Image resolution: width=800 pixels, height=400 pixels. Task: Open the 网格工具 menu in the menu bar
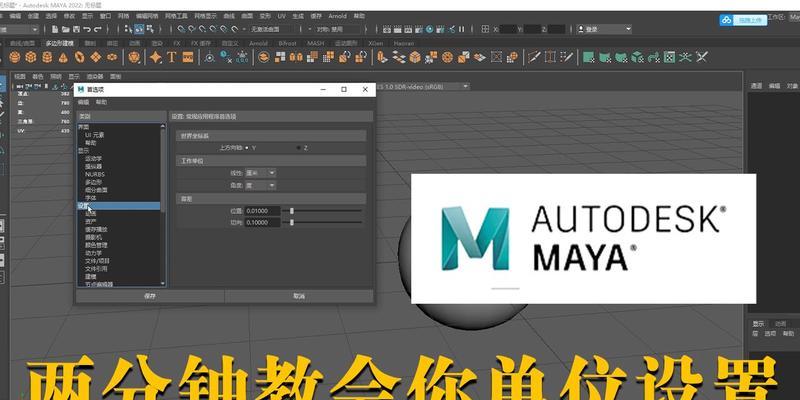click(x=176, y=16)
